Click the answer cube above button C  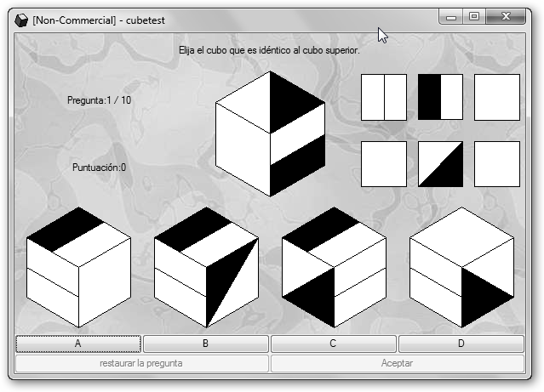(334, 267)
